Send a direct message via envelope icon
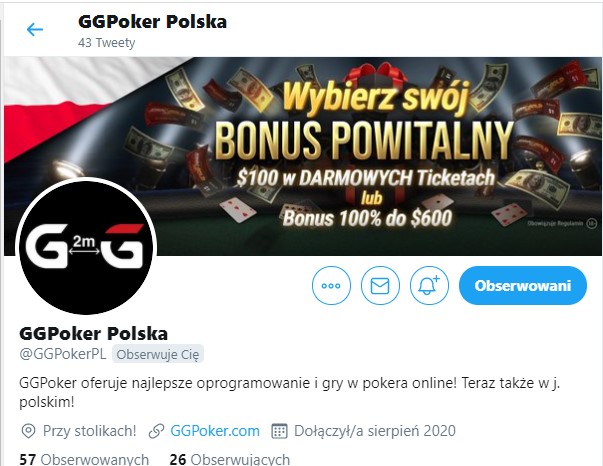Screen dimensions: 603x466 [x=380, y=286]
